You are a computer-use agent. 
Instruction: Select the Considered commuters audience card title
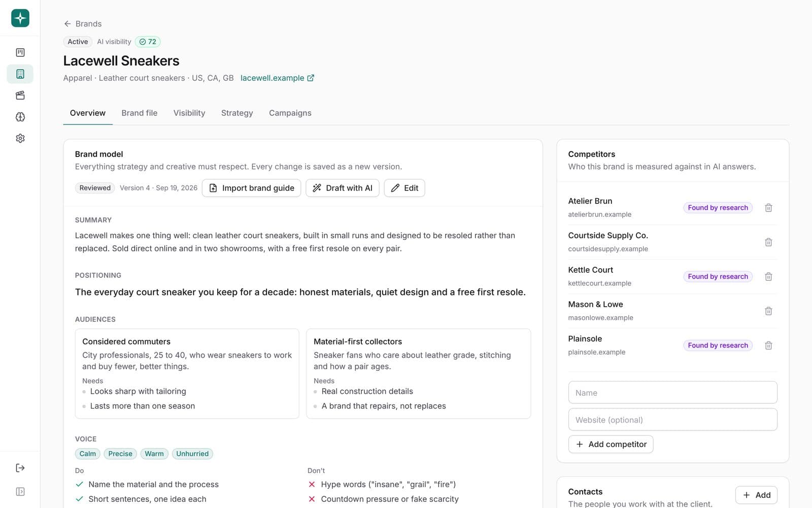click(x=126, y=341)
